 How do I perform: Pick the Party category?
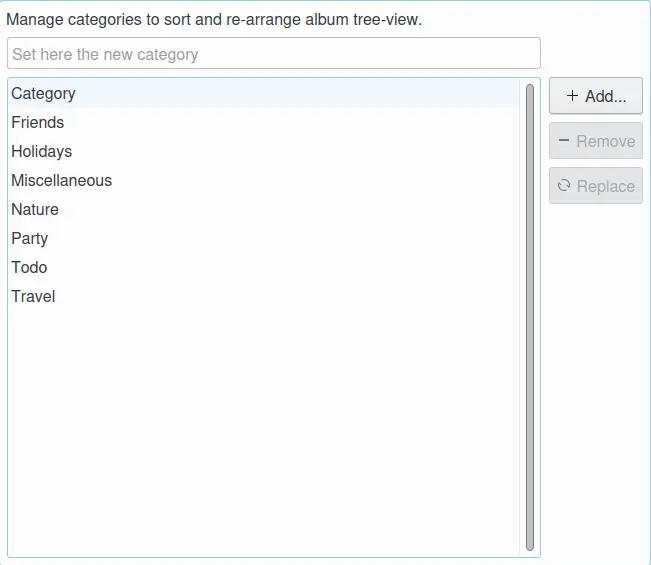click(30, 238)
